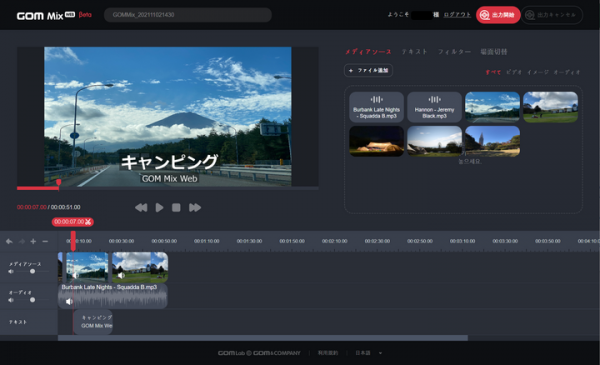Click the ファイル追加 button
Viewport: 600px width, 365px height.
point(368,70)
